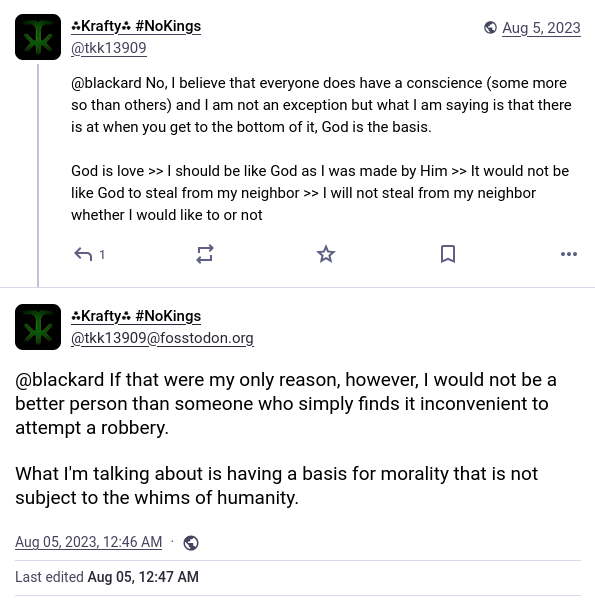595x600 pixels.
Task: Open the Krafty #NoKings name in detailed post
Action: pos(136,316)
